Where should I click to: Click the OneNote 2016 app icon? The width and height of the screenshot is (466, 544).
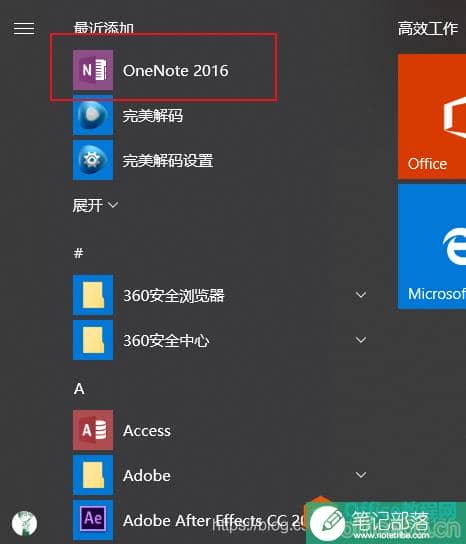pos(93,70)
